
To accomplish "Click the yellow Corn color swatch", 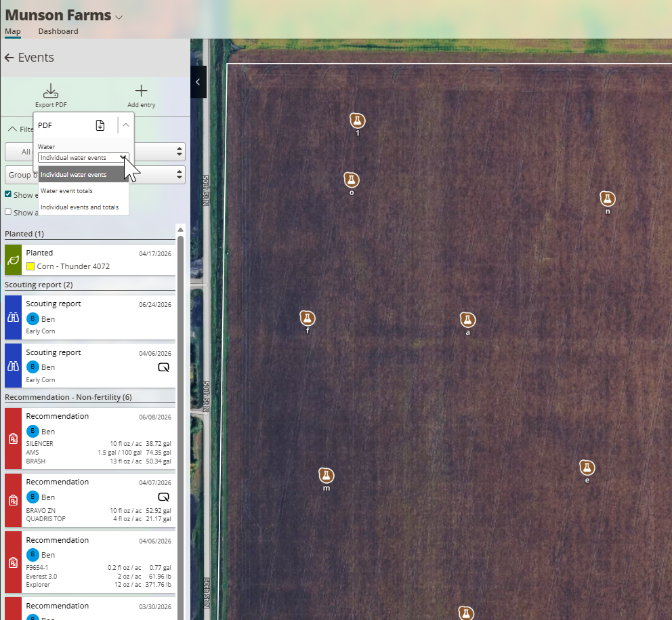I will (x=30, y=266).
